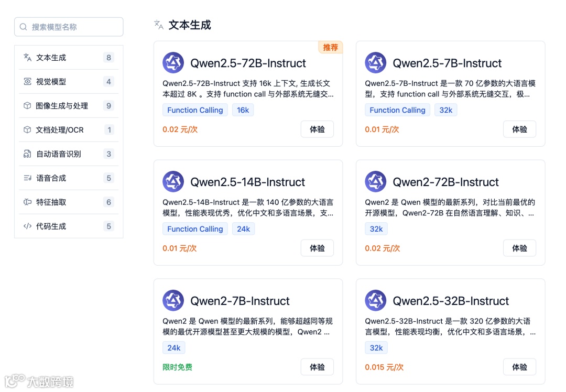
Task: Click the 文档处理/OCR cube icon
Action: (x=27, y=130)
